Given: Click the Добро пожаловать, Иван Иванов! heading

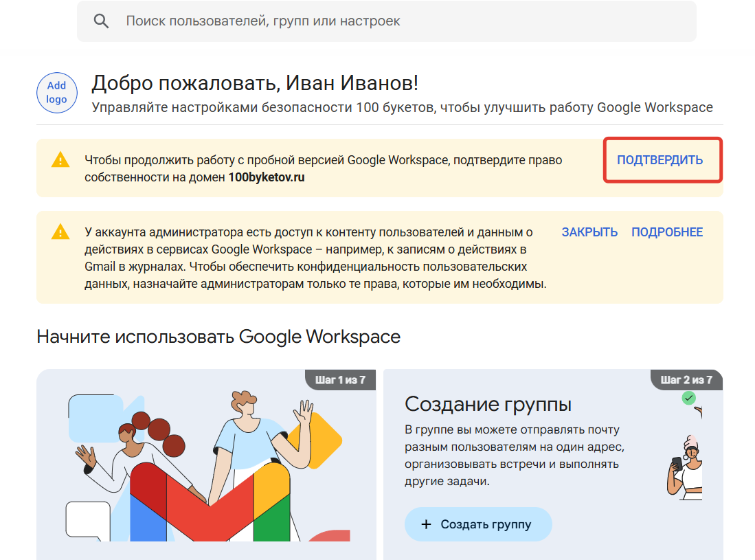Looking at the screenshot, I should point(255,83).
